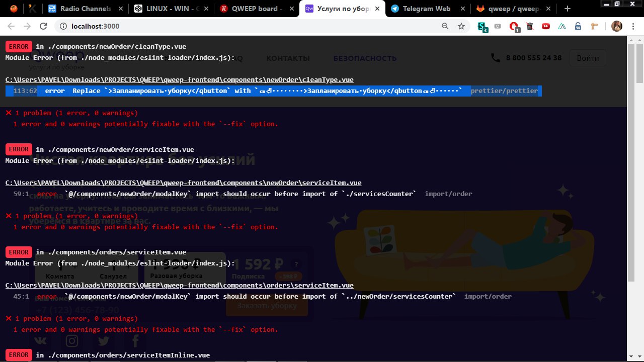Switch to the Telegram Web tab
Screen dimensions: 644x362
[x=428, y=9]
